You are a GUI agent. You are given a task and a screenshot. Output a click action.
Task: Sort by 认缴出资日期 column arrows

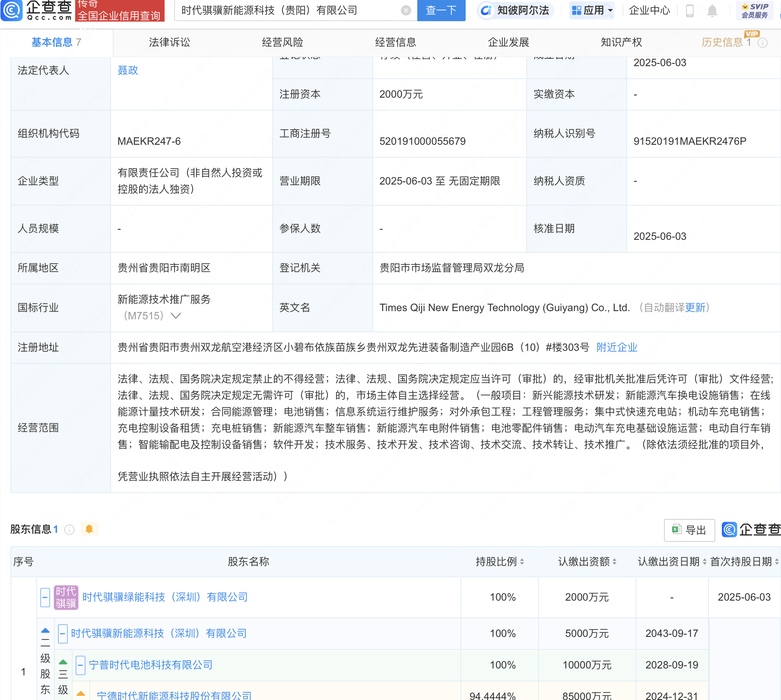pyautogui.click(x=705, y=562)
